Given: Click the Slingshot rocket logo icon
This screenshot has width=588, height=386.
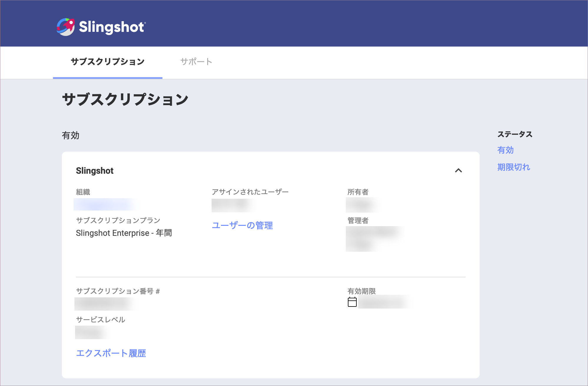Looking at the screenshot, I should pyautogui.click(x=65, y=27).
